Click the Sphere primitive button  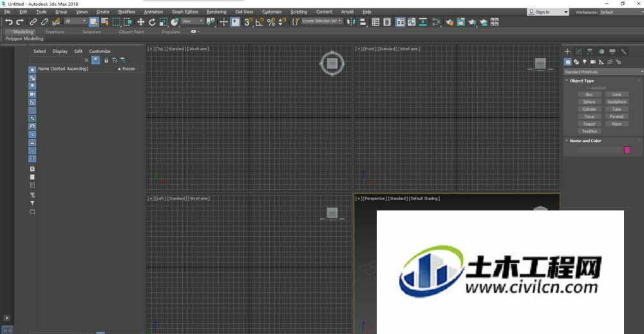point(589,102)
